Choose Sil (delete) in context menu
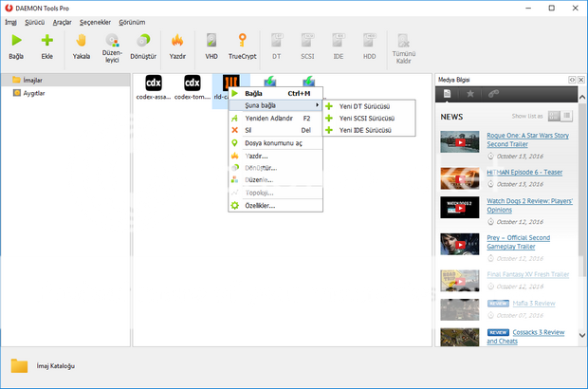This screenshot has width=588, height=389. tap(275, 130)
